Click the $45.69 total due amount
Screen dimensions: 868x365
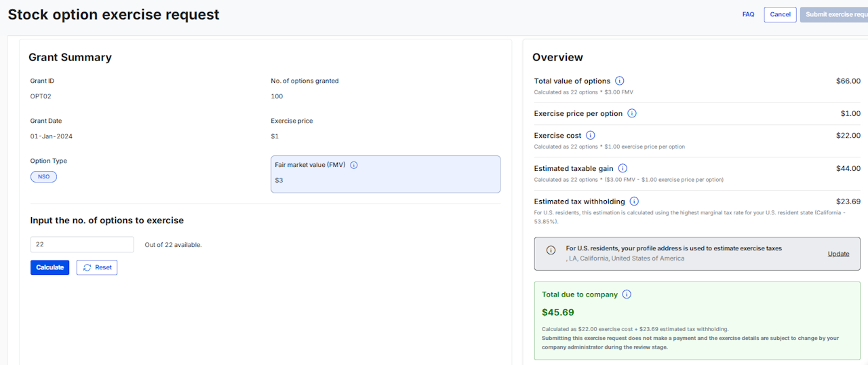(x=558, y=312)
